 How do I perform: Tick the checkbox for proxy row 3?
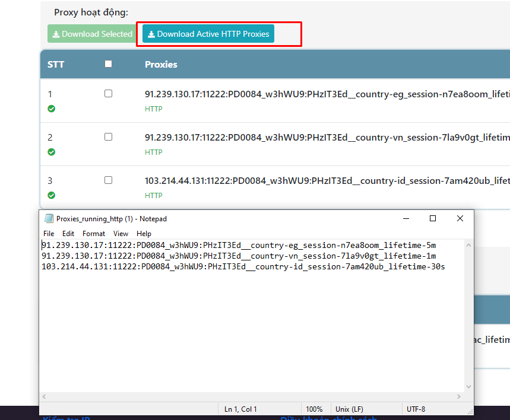(x=108, y=180)
